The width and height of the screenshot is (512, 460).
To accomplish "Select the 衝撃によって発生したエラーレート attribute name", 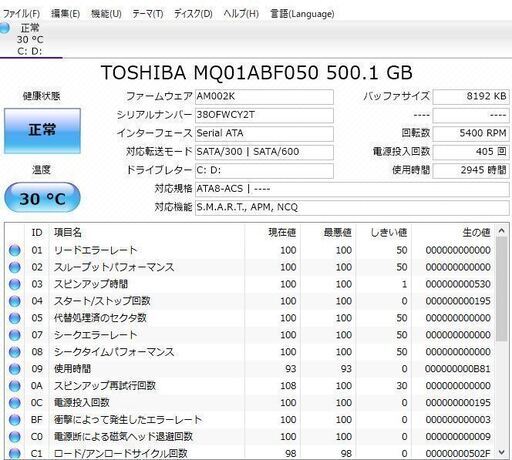I will tap(128, 420).
